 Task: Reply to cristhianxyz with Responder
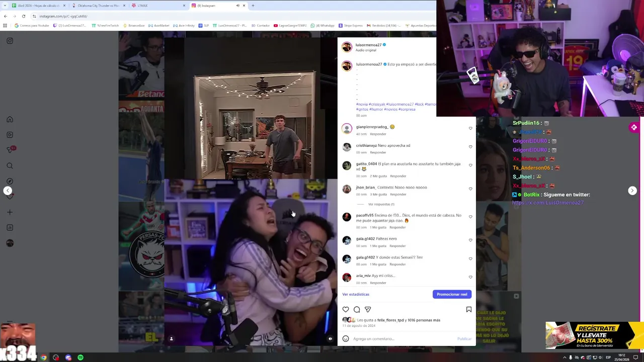[378, 152]
